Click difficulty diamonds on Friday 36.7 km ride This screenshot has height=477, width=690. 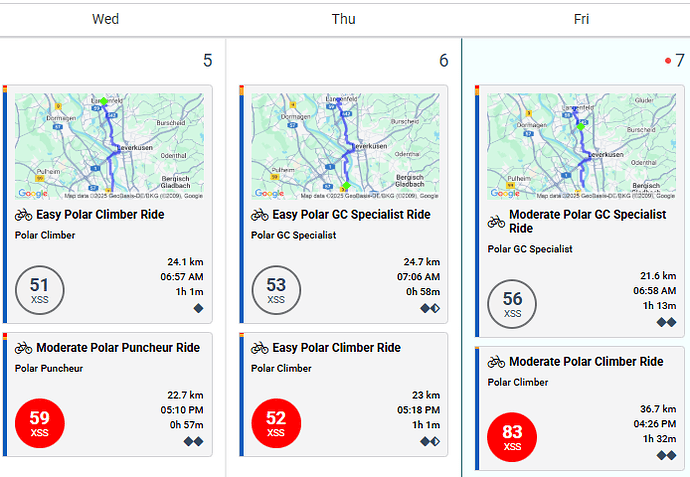(x=666, y=455)
